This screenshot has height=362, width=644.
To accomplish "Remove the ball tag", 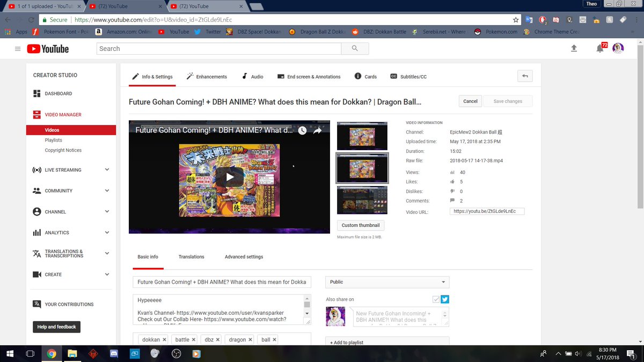I will coord(274,339).
